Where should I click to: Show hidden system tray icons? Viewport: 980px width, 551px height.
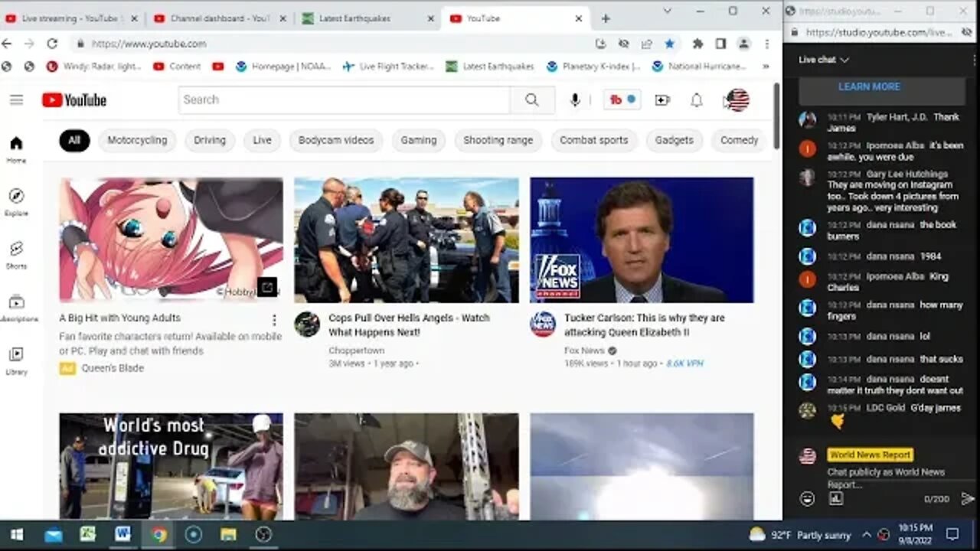coord(867,534)
